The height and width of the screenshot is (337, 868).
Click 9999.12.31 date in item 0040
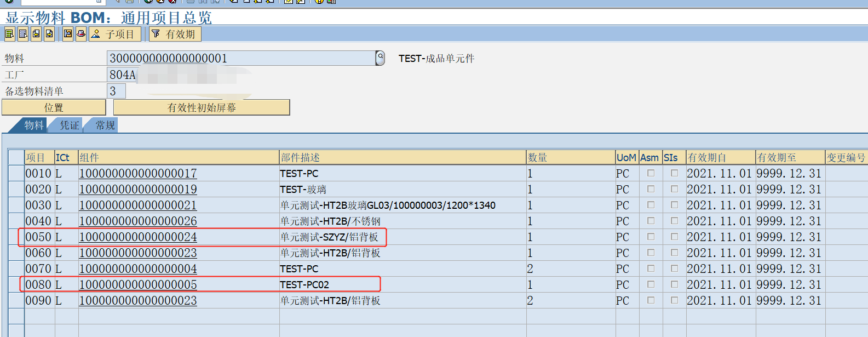pos(789,221)
